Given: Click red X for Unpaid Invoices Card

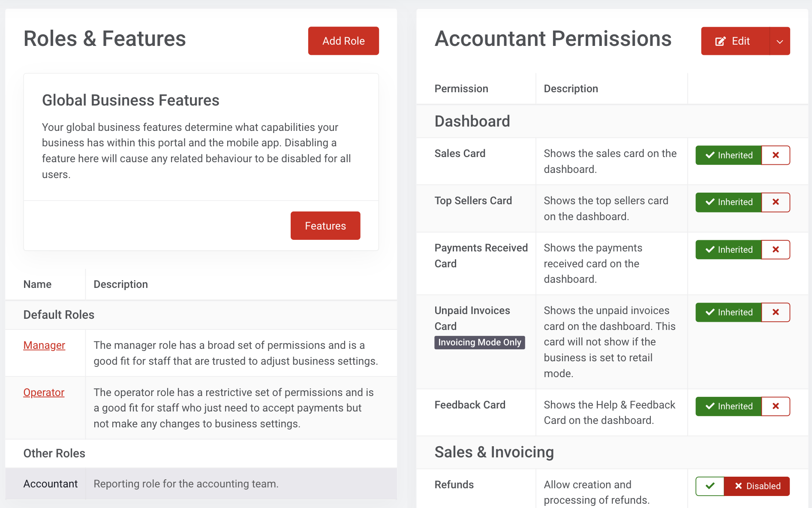Looking at the screenshot, I should pos(775,312).
